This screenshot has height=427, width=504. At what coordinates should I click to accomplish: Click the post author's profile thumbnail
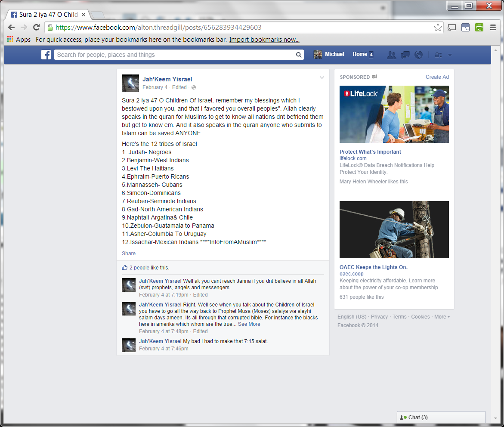[130, 83]
